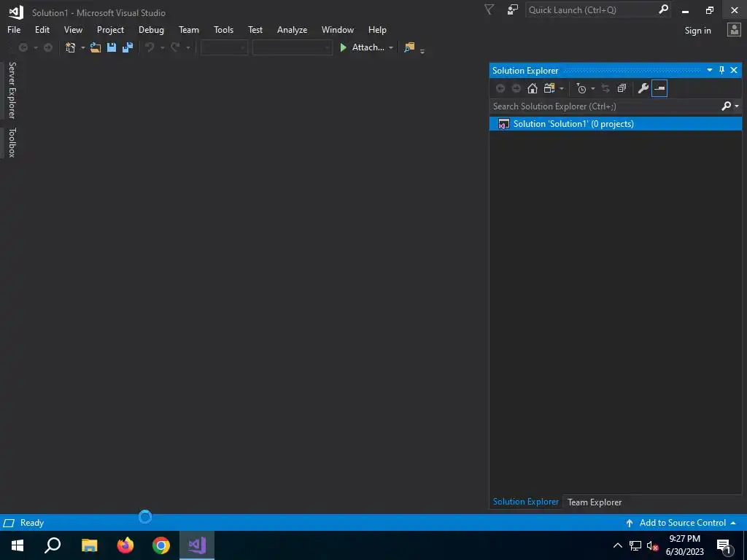
Task: Open Solution Explorer window position dropdown
Action: [x=709, y=70]
